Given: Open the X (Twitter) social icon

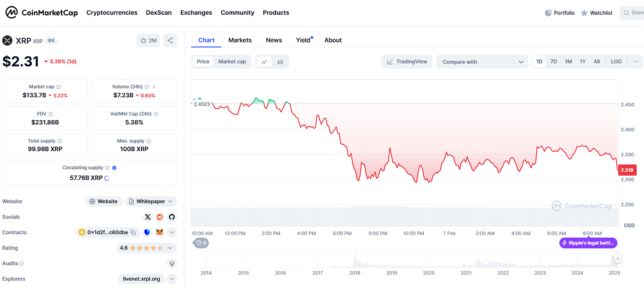Looking at the screenshot, I should 148,217.
